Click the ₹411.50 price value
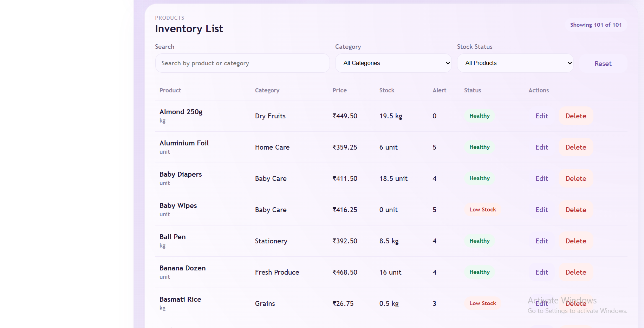The height and width of the screenshot is (328, 644). [345, 178]
